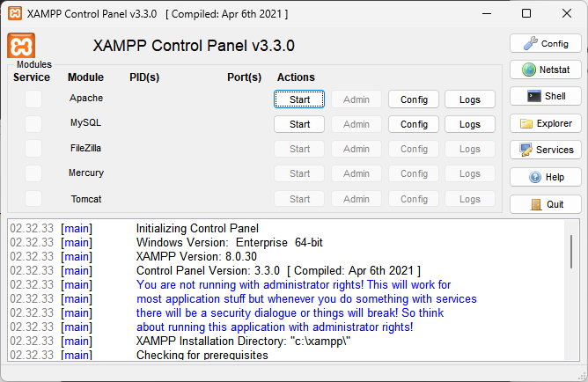Image resolution: width=588 pixels, height=382 pixels.
Task: Toggle the Apache service checkbox
Action: point(33,99)
